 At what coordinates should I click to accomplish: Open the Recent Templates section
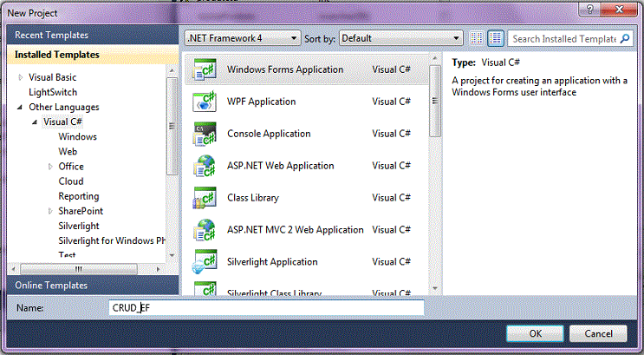(93, 35)
